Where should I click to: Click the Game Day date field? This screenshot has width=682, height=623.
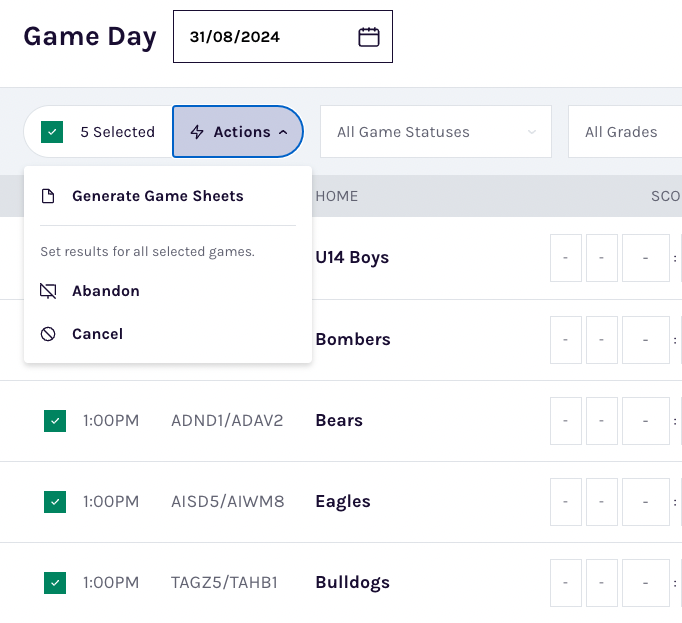click(265, 37)
